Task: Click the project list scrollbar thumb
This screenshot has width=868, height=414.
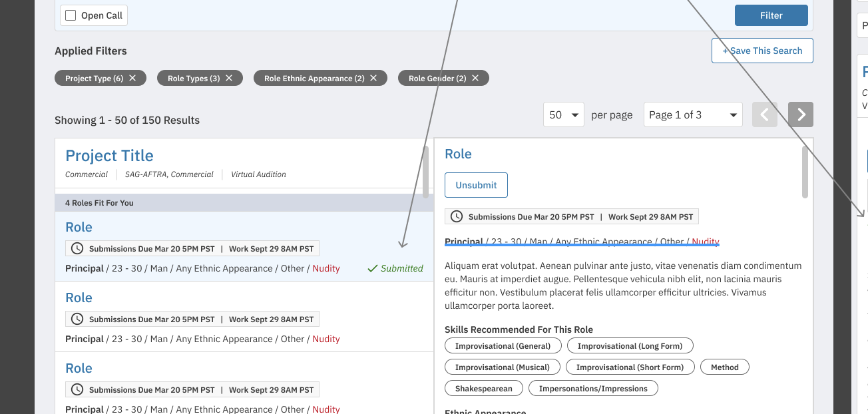Action: tap(426, 172)
